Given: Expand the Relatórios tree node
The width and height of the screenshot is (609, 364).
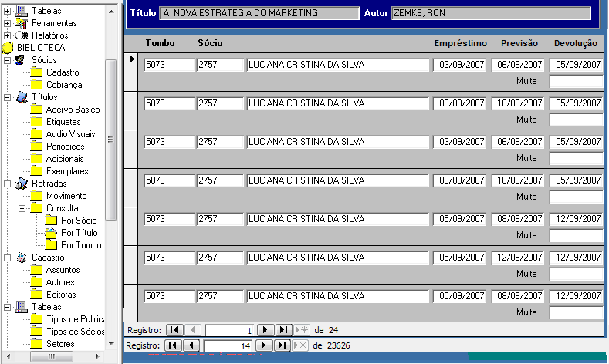Looking at the screenshot, I should 7,35.
